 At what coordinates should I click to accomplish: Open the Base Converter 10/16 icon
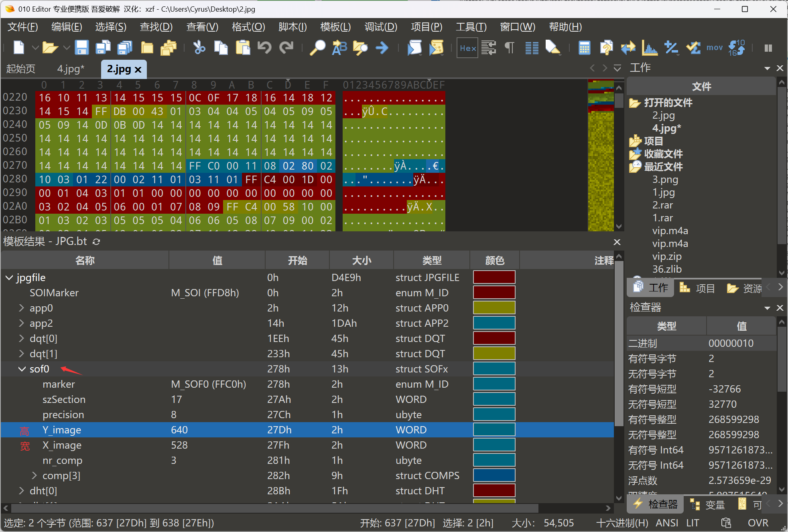point(737,48)
